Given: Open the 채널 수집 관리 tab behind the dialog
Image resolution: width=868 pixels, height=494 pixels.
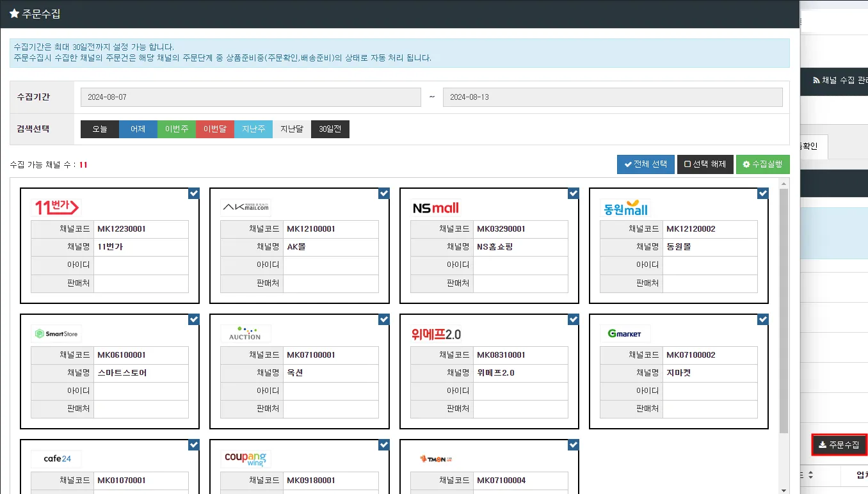Looking at the screenshot, I should pos(839,81).
